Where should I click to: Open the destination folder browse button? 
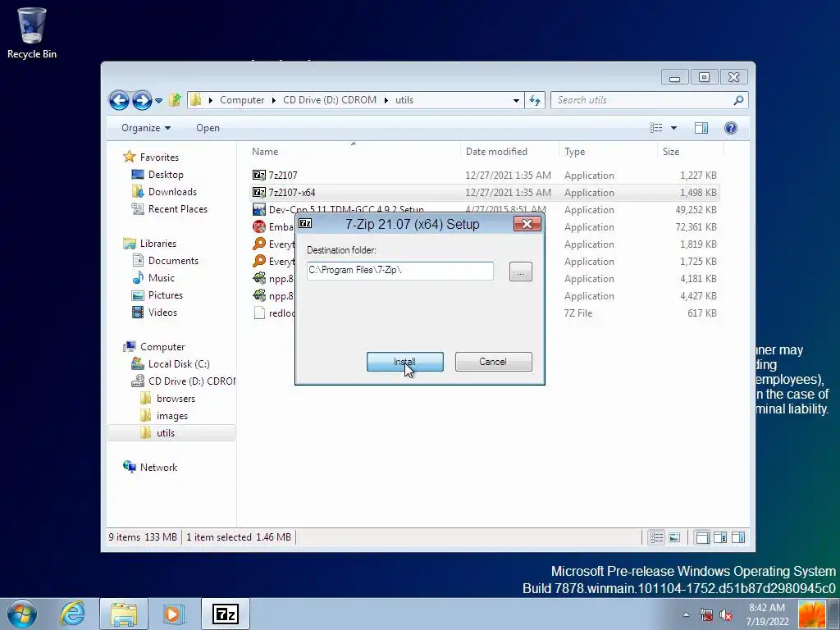click(520, 272)
